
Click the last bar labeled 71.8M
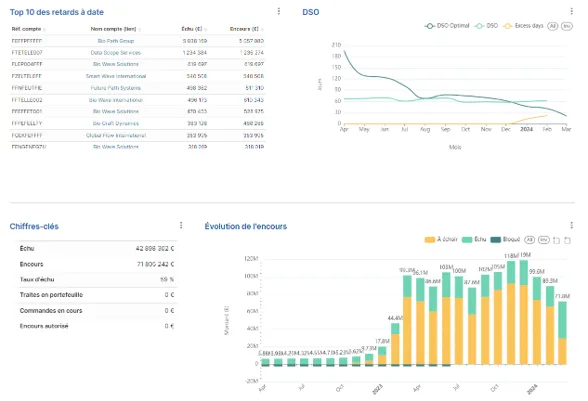coord(562,333)
